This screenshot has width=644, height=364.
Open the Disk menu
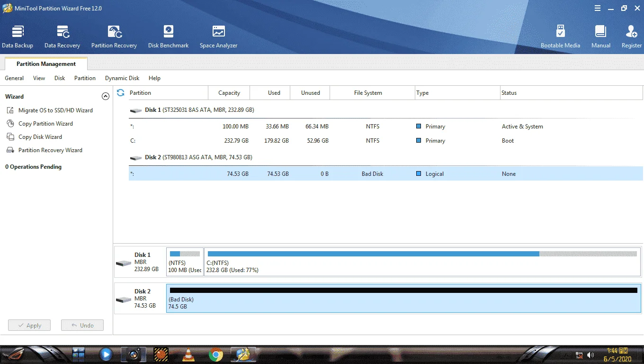click(x=60, y=78)
